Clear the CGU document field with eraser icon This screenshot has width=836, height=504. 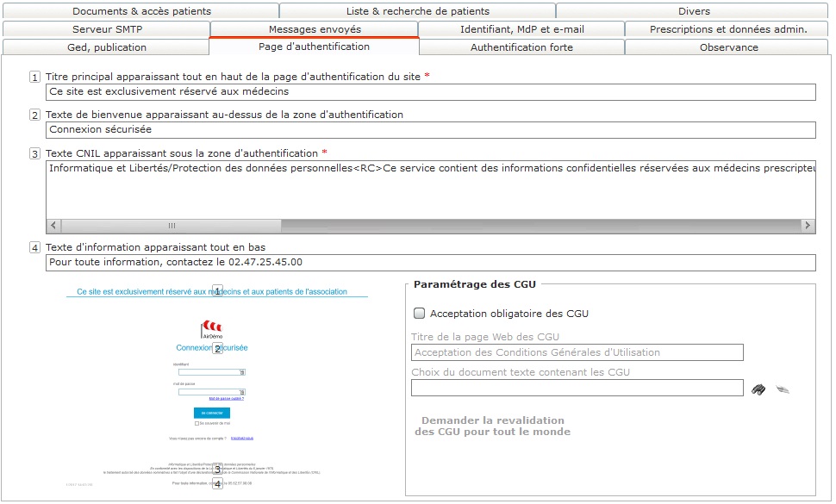tap(783, 389)
